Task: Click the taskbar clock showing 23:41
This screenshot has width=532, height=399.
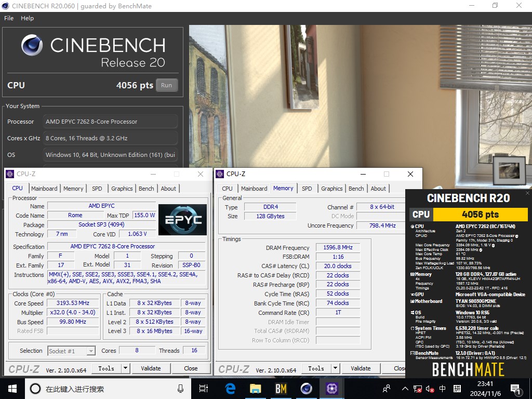Action: click(x=485, y=389)
